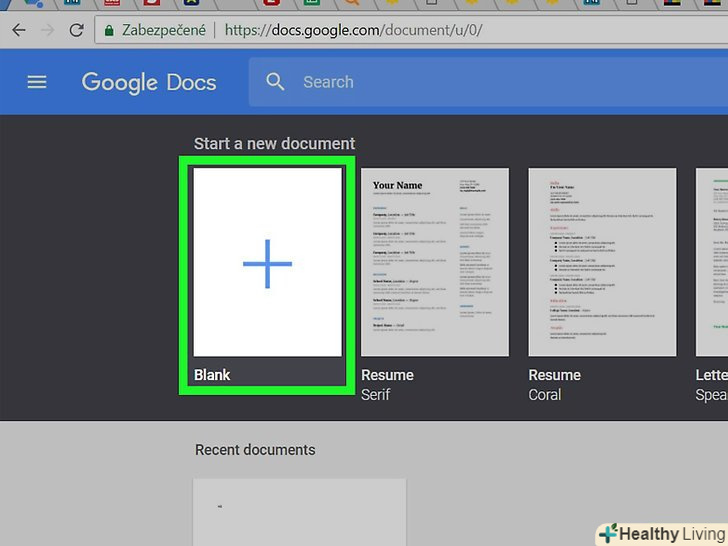Go back with the browser back arrow

pos(19,30)
